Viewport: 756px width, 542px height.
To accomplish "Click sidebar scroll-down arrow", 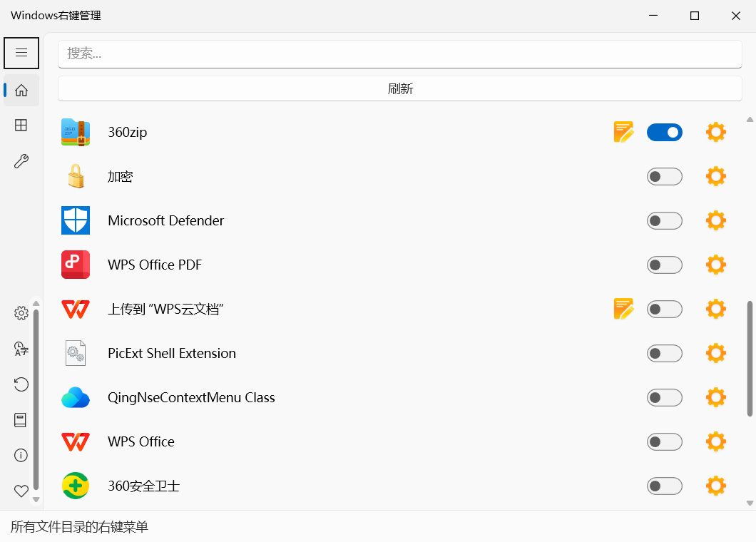I will coord(36,499).
